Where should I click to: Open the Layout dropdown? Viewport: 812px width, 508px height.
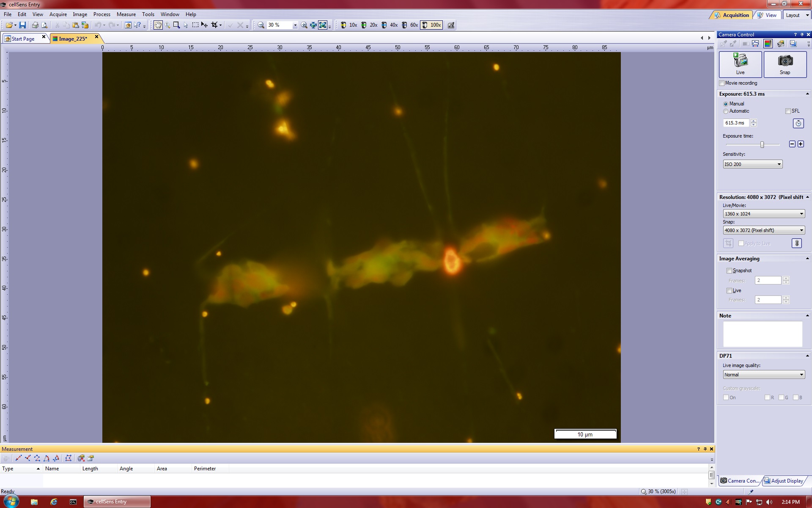[797, 15]
